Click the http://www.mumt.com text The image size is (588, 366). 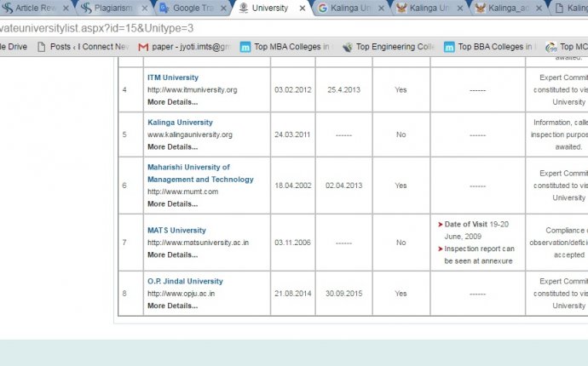pyautogui.click(x=182, y=192)
